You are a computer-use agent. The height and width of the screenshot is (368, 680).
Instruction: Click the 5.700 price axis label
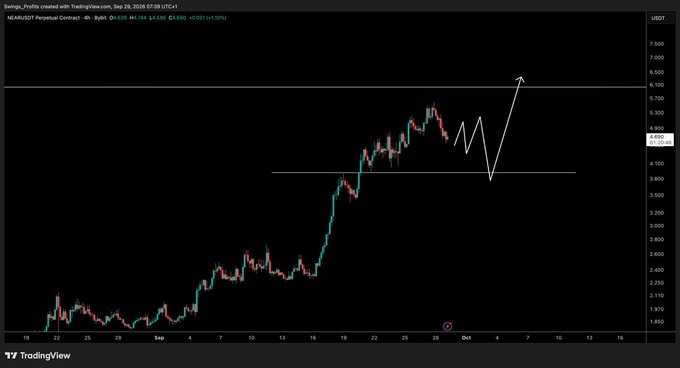(x=657, y=98)
